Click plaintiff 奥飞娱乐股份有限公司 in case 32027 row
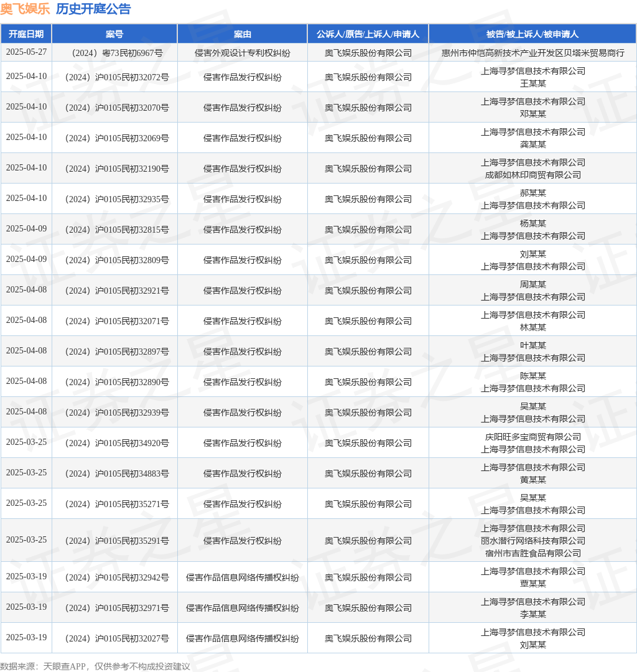This screenshot has width=637, height=672. (x=368, y=638)
